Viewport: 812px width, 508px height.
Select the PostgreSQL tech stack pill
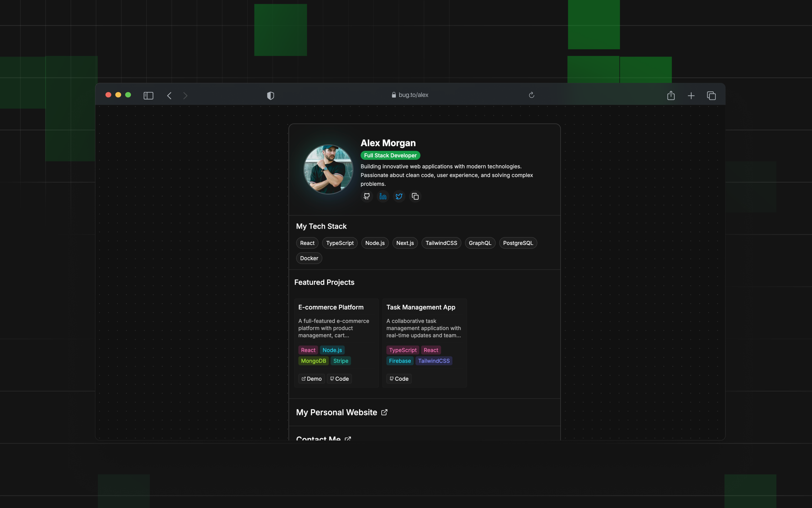point(518,243)
